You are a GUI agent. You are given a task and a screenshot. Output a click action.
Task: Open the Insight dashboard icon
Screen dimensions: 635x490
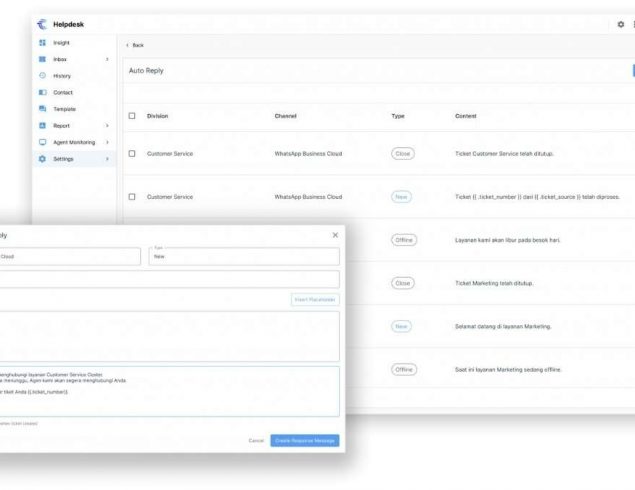coord(42,43)
